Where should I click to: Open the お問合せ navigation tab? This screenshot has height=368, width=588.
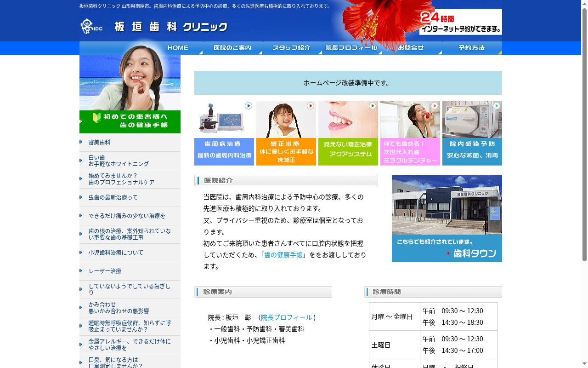[x=413, y=48]
